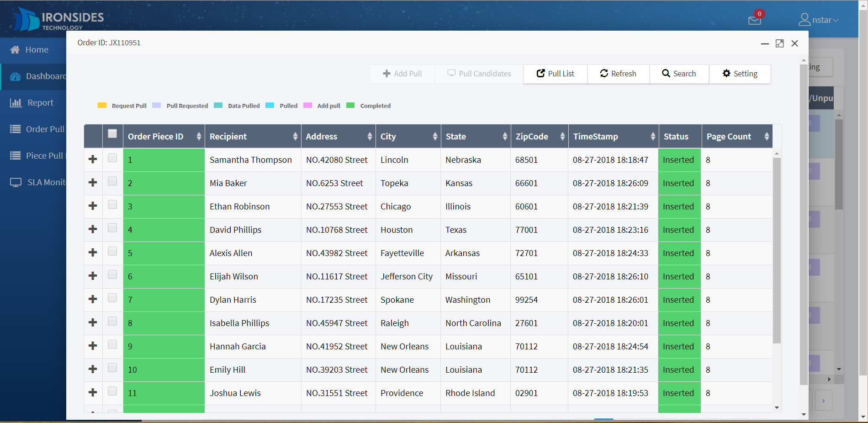Click the Ironsides Technology logo

coord(58,20)
